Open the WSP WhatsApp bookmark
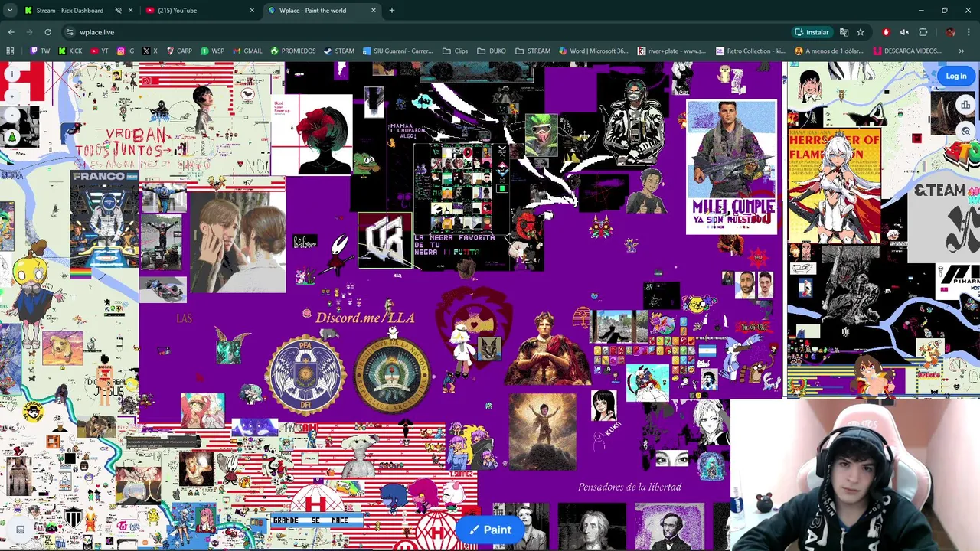 click(212, 51)
